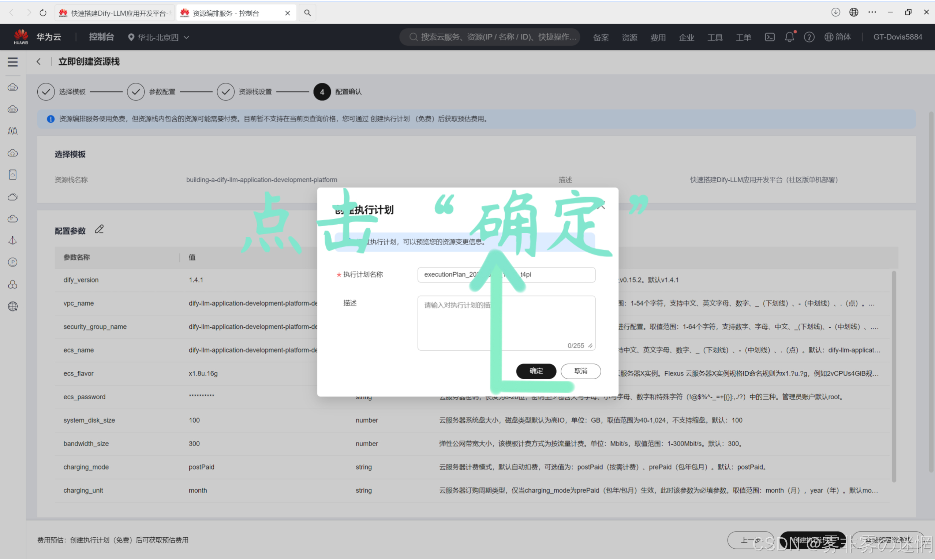Click parameter table vertical scrollbar
Image resolution: width=935 pixels, height=560 pixels.
click(893, 377)
